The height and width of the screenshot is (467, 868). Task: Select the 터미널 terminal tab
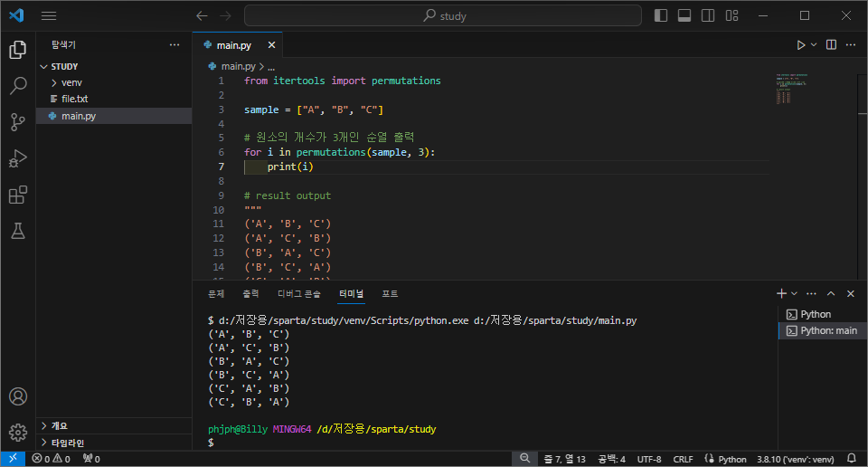pos(352,293)
